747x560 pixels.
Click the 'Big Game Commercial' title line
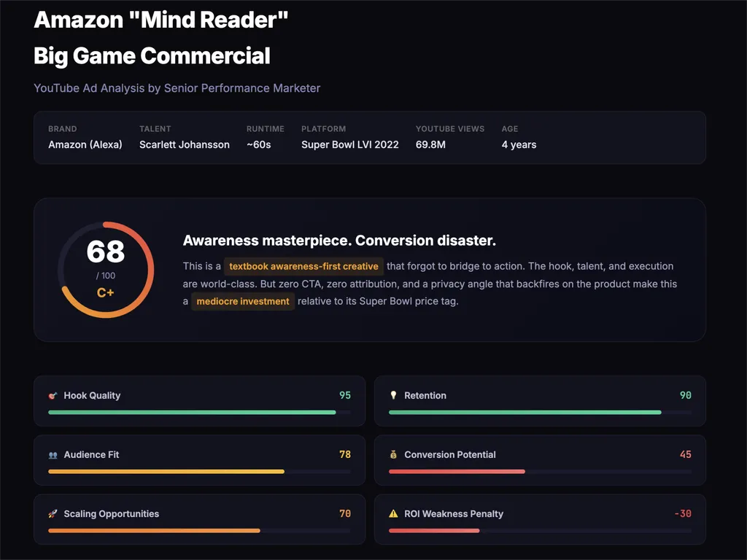pyautogui.click(x=152, y=55)
